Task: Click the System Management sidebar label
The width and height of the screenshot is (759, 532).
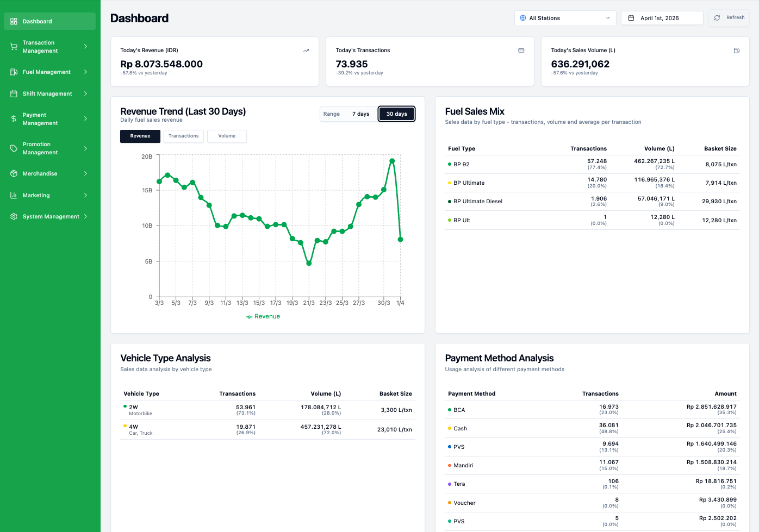Action: click(x=51, y=216)
